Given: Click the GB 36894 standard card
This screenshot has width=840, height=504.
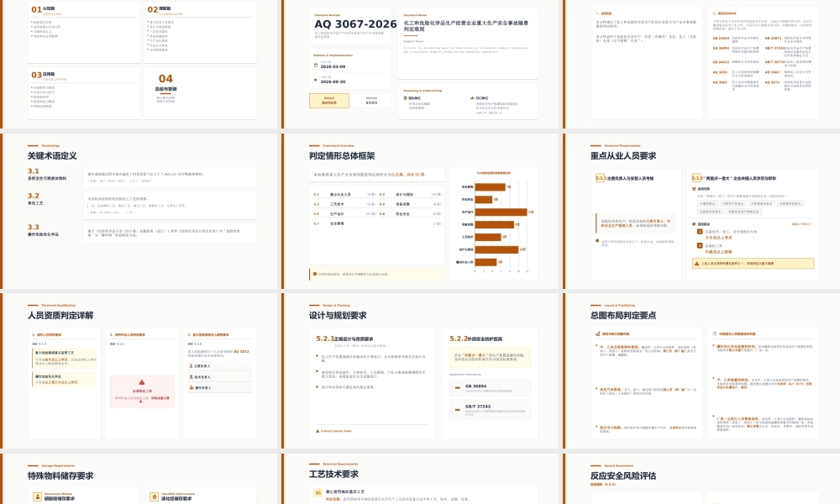Looking at the screenshot, I should point(491,387).
